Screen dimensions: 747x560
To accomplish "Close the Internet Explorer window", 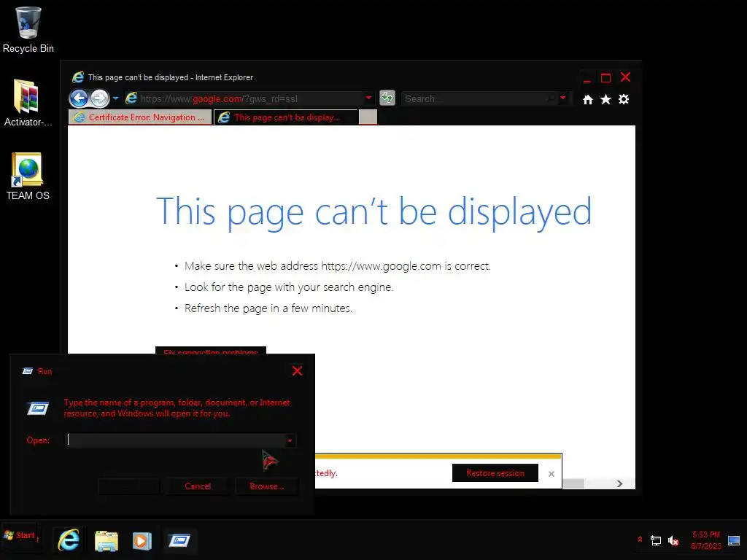I will 625,77.
